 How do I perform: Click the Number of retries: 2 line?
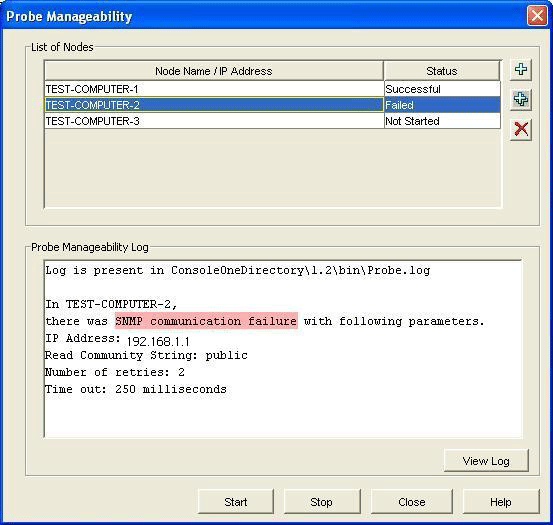coord(115,372)
